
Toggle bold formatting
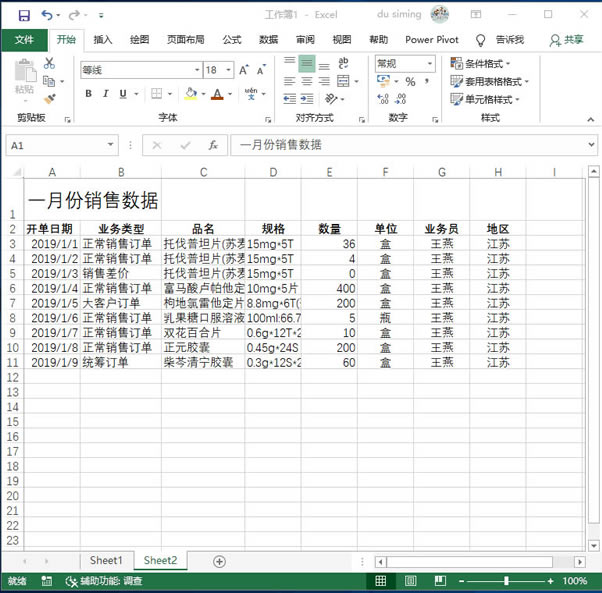(x=88, y=93)
